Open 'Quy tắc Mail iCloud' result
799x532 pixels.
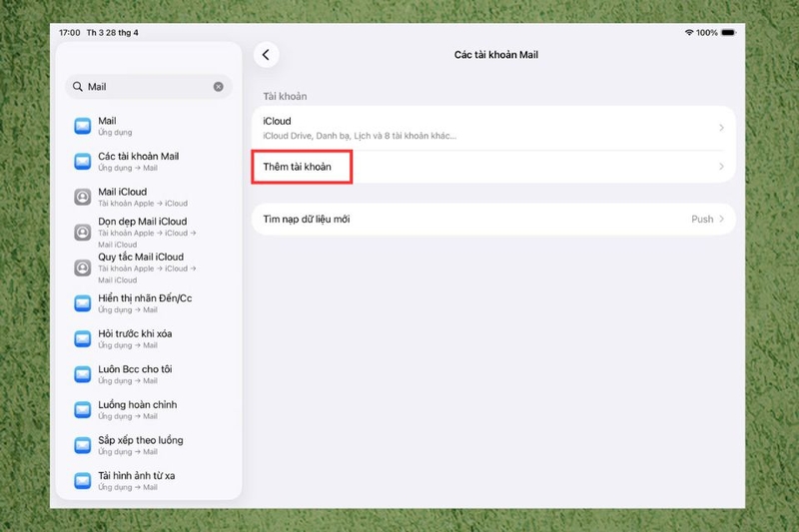[x=149, y=267]
